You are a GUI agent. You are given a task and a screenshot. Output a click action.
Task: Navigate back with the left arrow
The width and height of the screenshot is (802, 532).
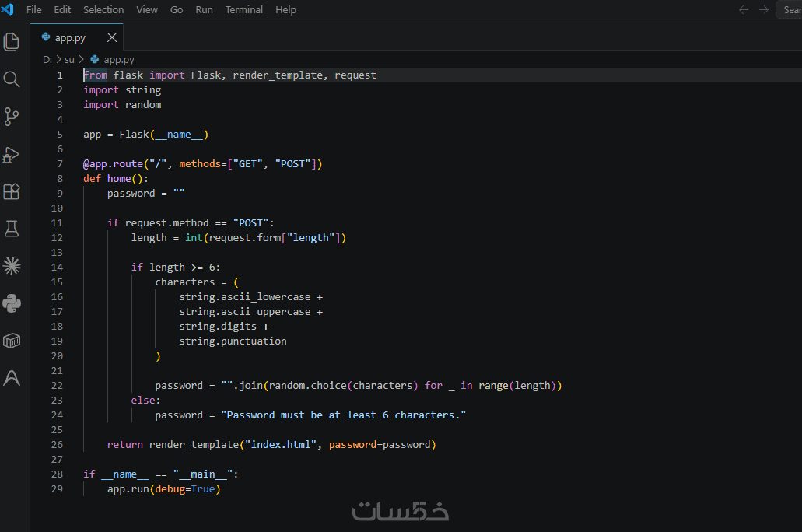pos(743,9)
